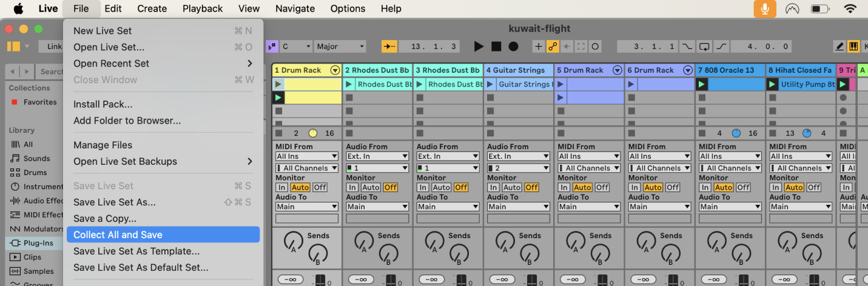
Task: Expand Open Recent Set submenu
Action: coord(163,63)
